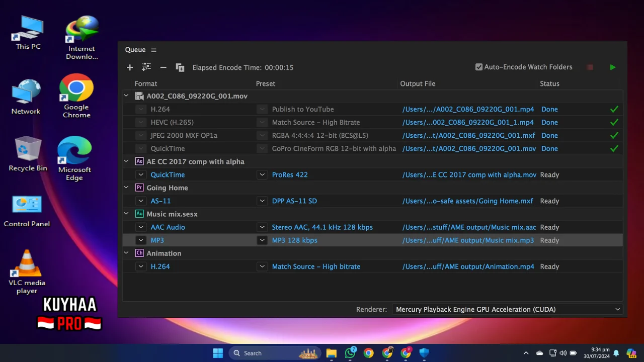Open format dropdown for QuickTime ProRes 422 row
This screenshot has width=644, height=362.
coord(141,174)
